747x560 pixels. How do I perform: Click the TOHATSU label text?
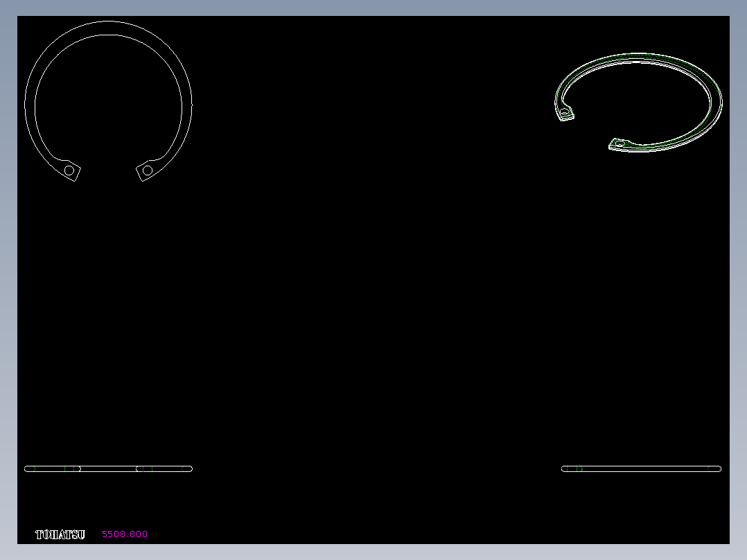click(x=60, y=534)
